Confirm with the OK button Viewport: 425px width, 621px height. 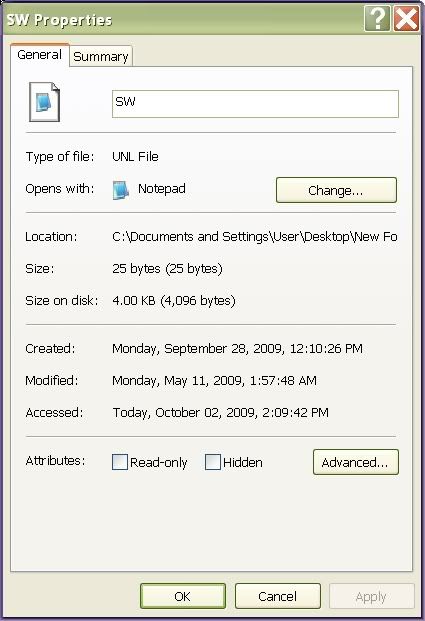[x=183, y=596]
